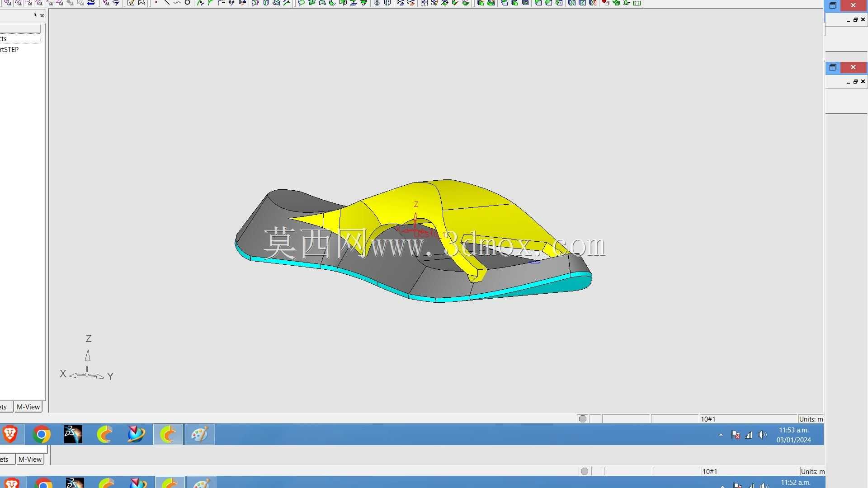Screen dimensions: 868x488
Task: Select the 'rtSTEP' entry in explorer tree
Action: point(9,50)
